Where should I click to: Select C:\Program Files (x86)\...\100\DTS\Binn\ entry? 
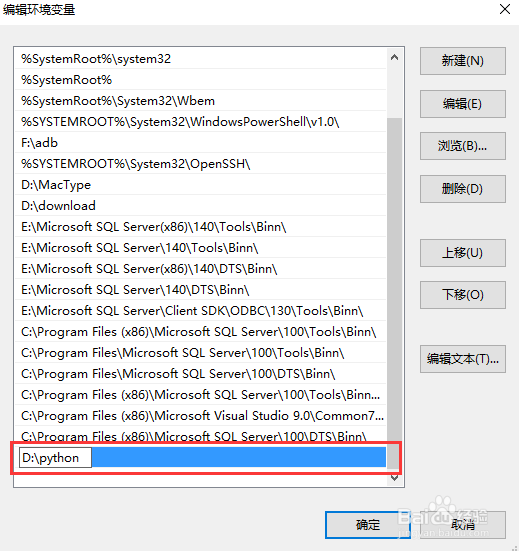[x=200, y=436]
